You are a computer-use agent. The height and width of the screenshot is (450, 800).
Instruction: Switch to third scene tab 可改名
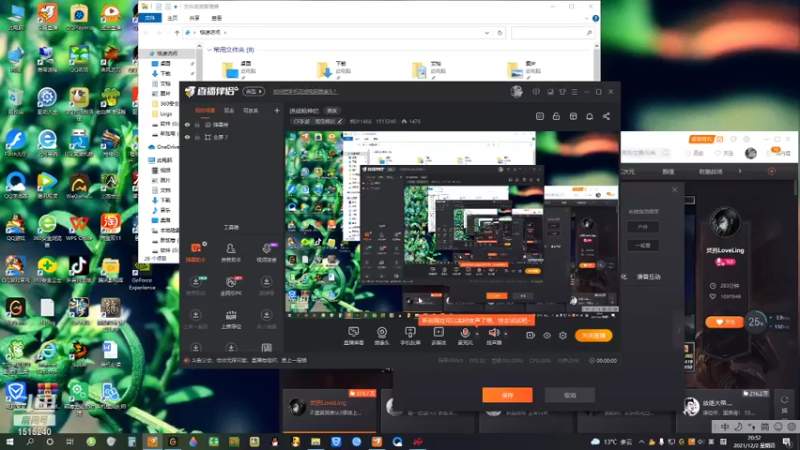coord(251,110)
